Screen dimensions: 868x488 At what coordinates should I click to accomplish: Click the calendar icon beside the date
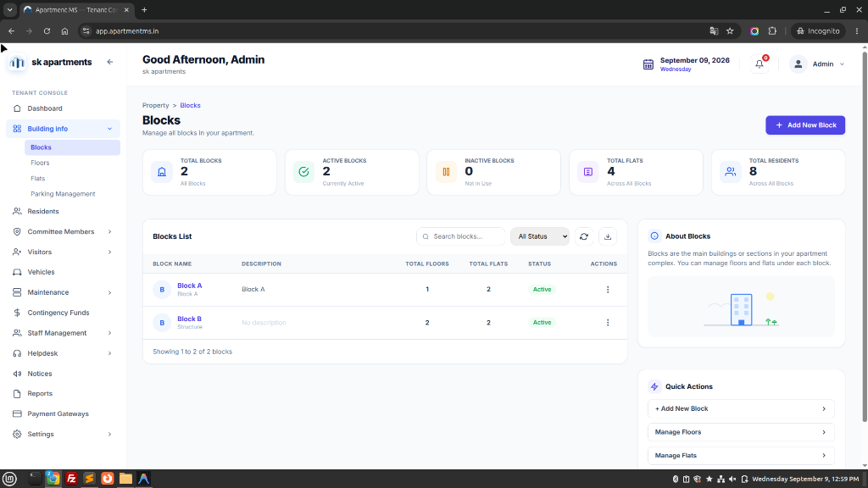click(648, 64)
